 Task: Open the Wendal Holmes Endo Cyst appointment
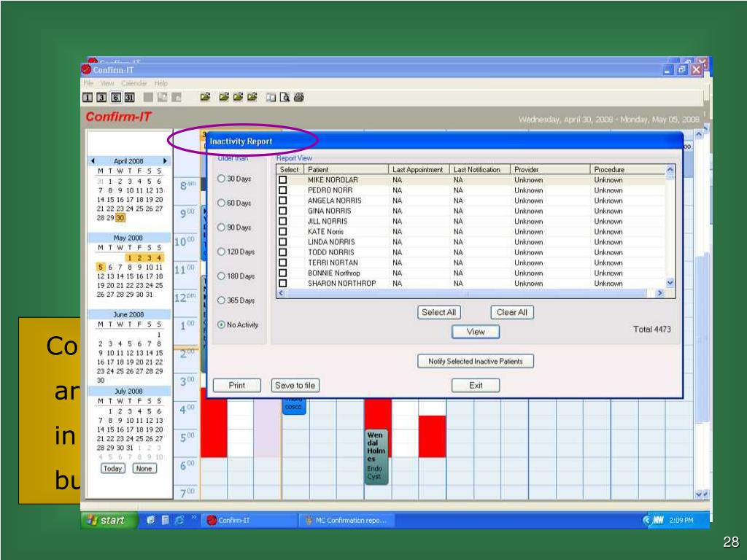click(x=376, y=456)
